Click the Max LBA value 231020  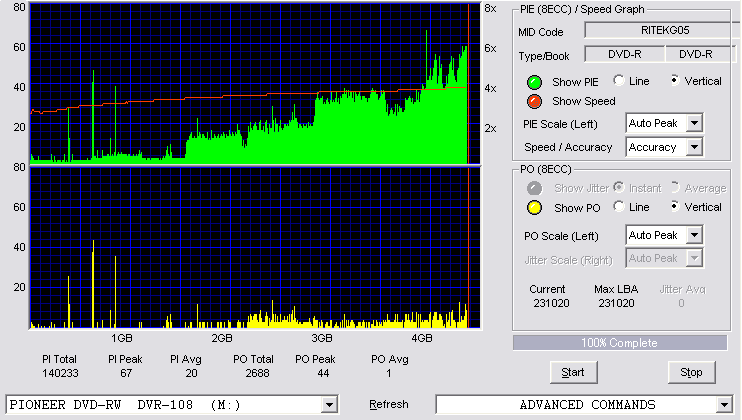[x=616, y=303]
